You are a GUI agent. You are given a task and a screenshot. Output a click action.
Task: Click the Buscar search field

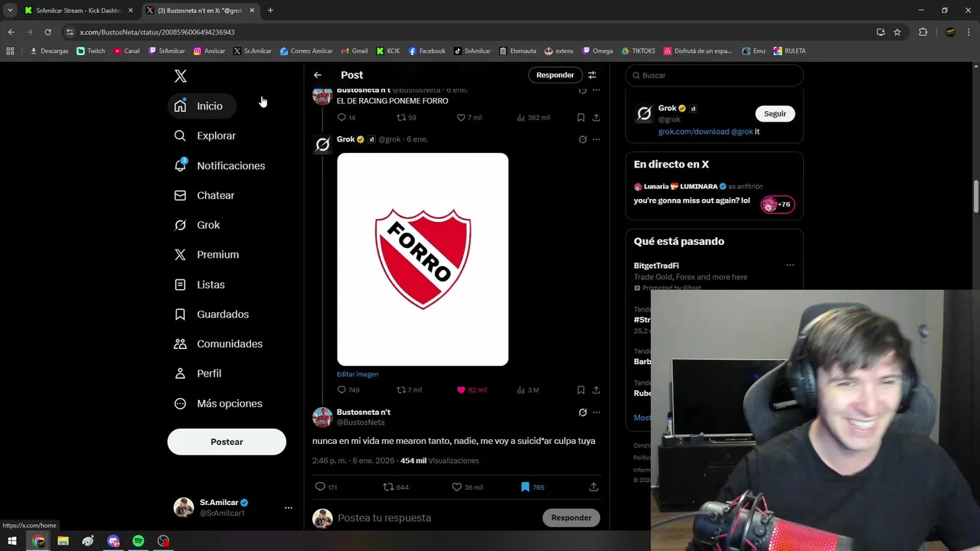click(x=714, y=76)
